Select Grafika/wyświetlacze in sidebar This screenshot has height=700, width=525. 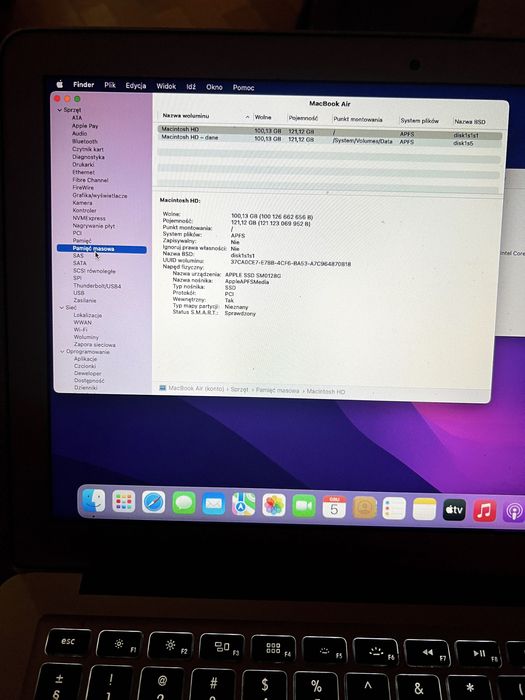100,196
